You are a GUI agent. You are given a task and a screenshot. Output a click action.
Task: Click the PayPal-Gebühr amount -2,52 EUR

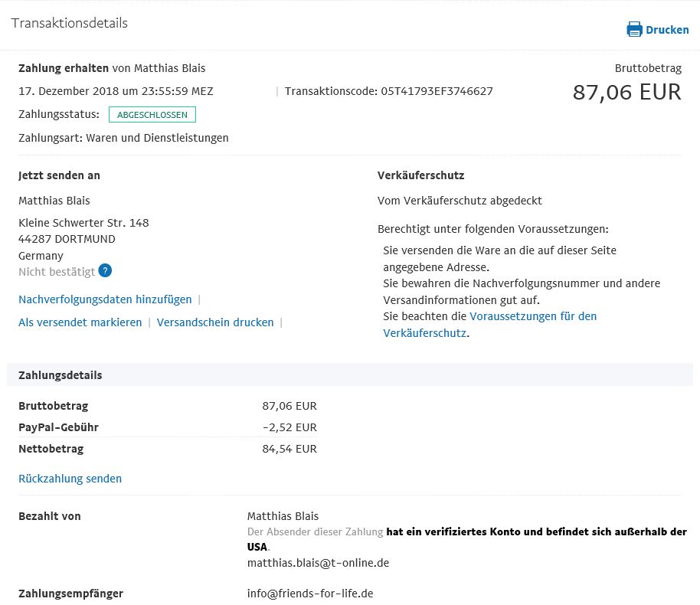(x=289, y=427)
